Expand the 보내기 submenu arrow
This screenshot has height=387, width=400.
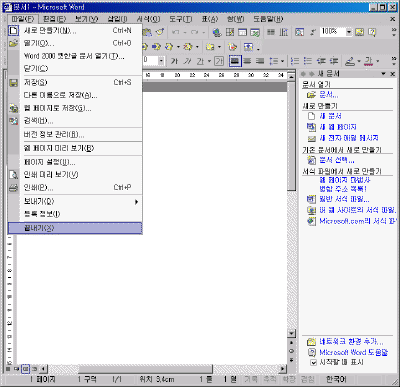[x=136, y=202]
